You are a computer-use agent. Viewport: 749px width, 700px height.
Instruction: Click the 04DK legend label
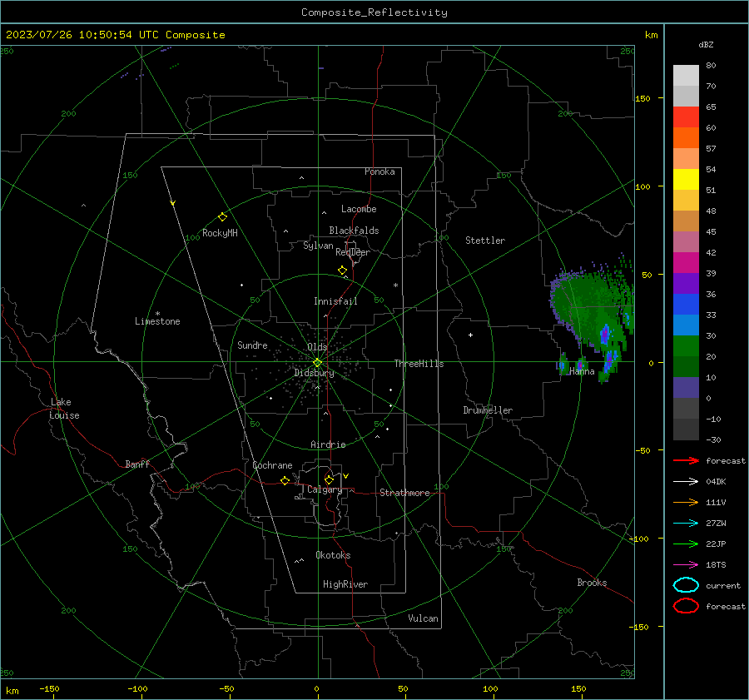click(716, 481)
